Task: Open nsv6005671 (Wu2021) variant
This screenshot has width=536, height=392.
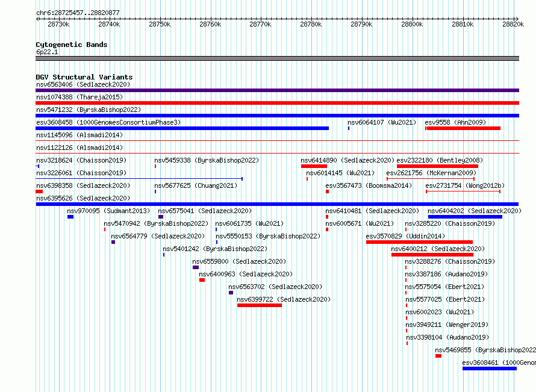Action: pyautogui.click(x=360, y=223)
